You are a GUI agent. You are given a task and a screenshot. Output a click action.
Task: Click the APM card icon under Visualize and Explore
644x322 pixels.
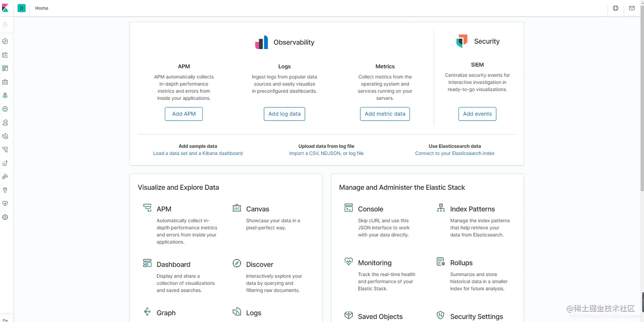(x=147, y=208)
